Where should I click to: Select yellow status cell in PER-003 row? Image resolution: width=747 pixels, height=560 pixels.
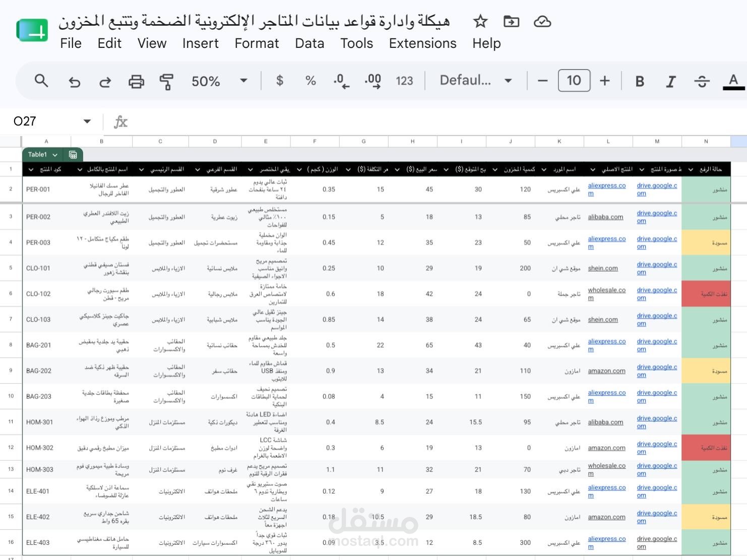coord(706,242)
